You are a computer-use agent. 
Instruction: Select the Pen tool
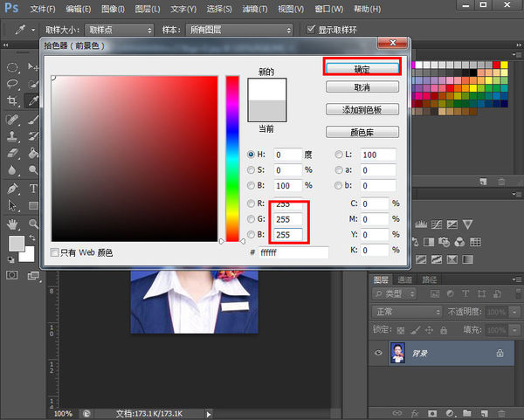(12, 188)
